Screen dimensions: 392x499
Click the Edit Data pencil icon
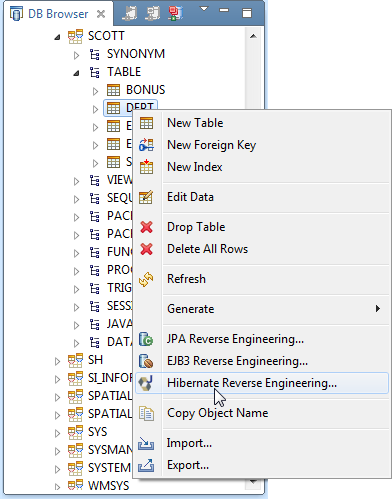146,197
